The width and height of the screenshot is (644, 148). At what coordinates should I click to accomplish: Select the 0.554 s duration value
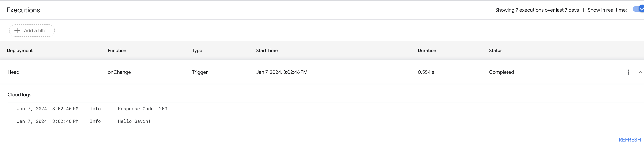click(426, 72)
